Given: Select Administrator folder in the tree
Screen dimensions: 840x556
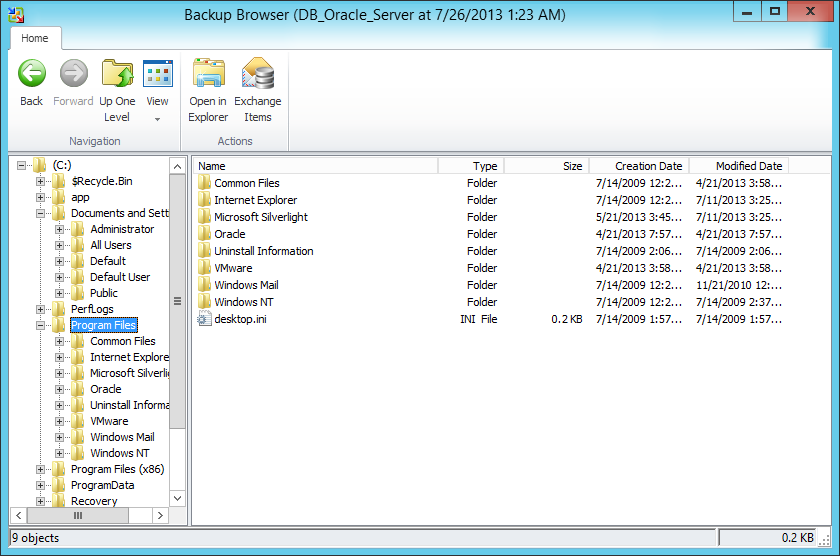Looking at the screenshot, I should click(x=122, y=229).
